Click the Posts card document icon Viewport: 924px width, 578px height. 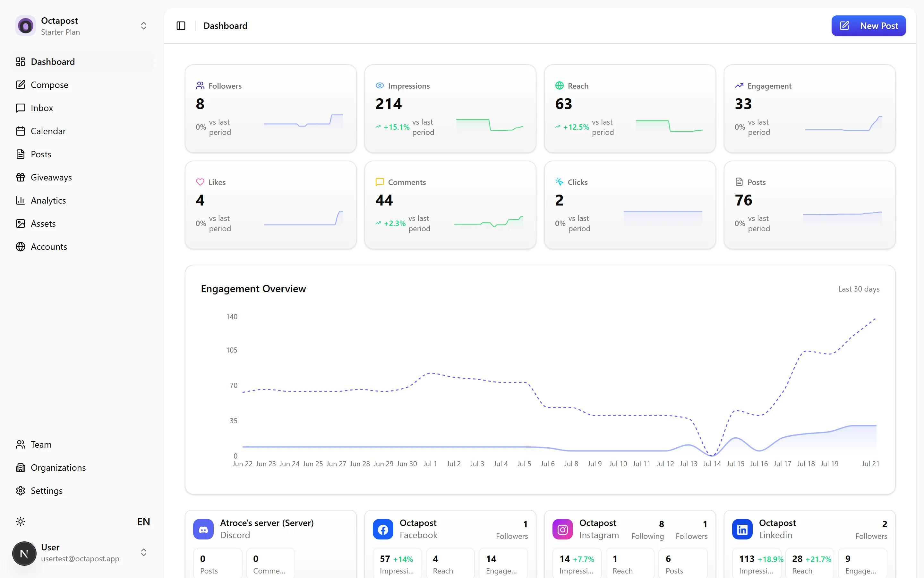point(739,182)
